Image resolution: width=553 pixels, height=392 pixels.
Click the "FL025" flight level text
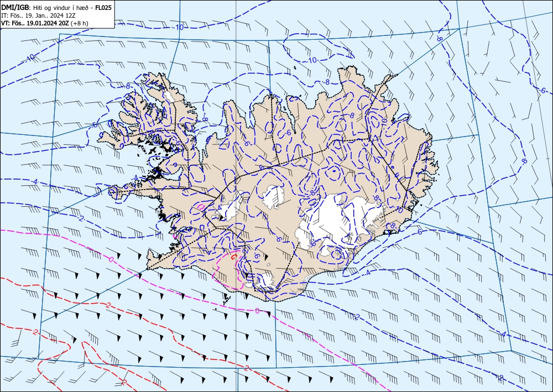point(103,8)
